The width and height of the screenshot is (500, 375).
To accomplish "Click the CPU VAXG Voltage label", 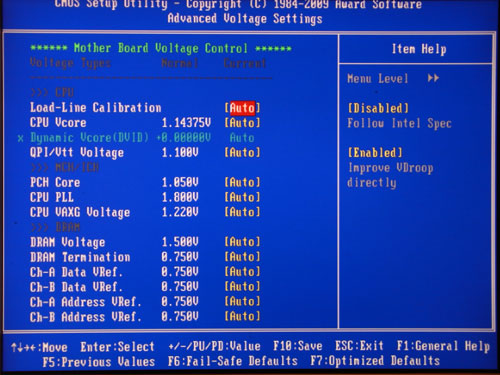I will (80, 213).
